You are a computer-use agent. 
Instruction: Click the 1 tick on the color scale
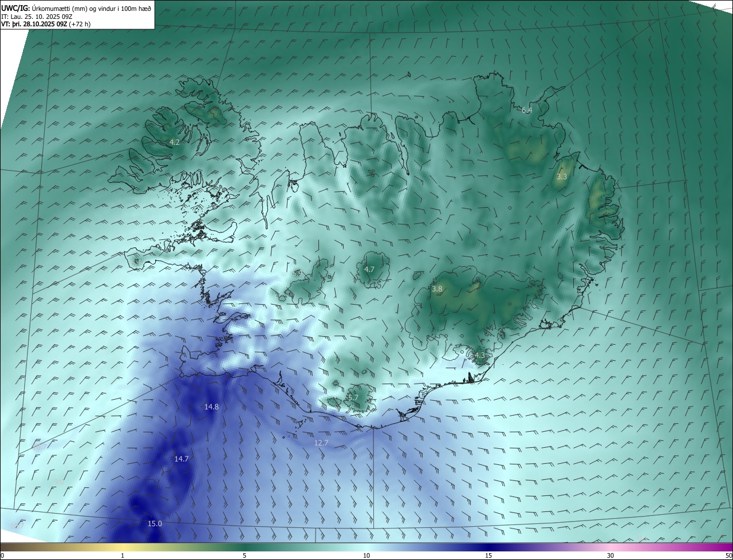123,555
